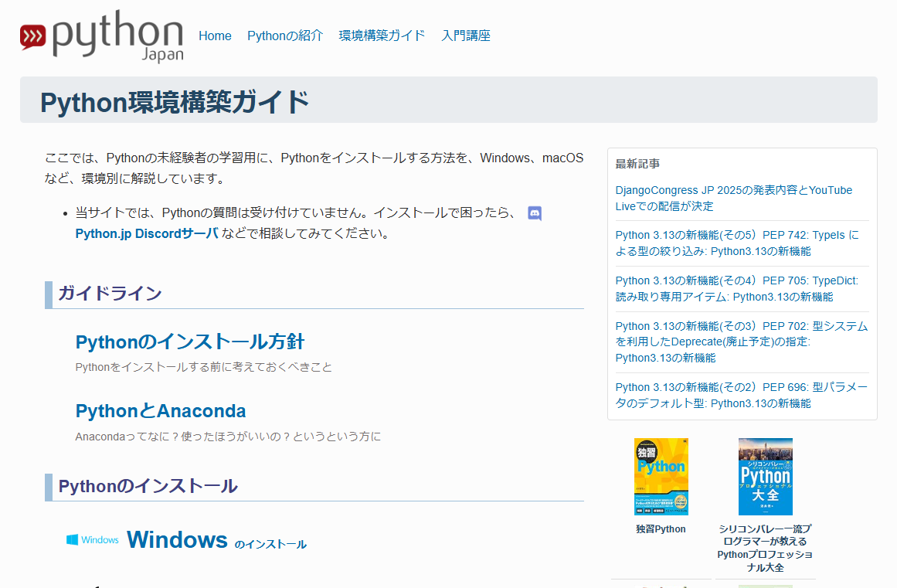Screen dimensions: 897x588
Task: Open the 独習Python book cover
Action: (x=661, y=477)
